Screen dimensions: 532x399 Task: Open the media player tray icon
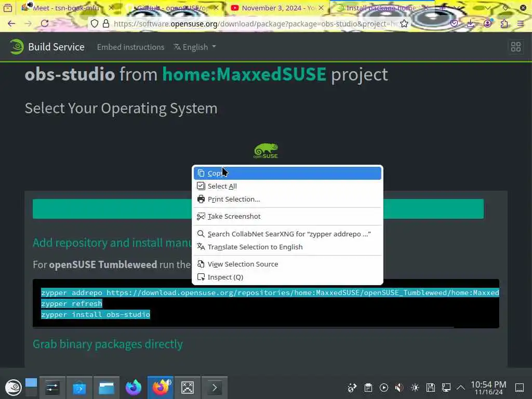tap(384, 388)
